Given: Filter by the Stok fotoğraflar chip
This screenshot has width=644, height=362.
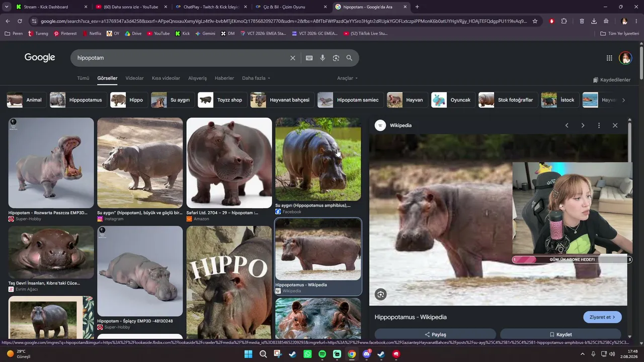Looking at the screenshot, I should click(x=508, y=100).
